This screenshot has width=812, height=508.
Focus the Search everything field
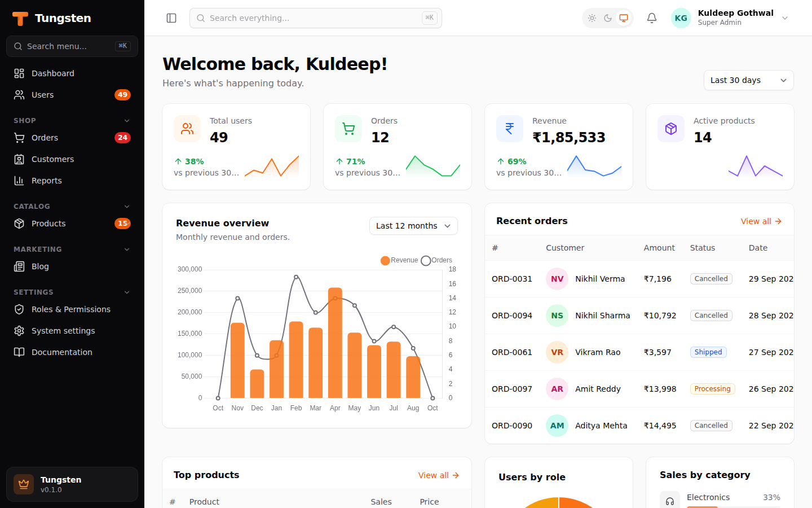316,18
